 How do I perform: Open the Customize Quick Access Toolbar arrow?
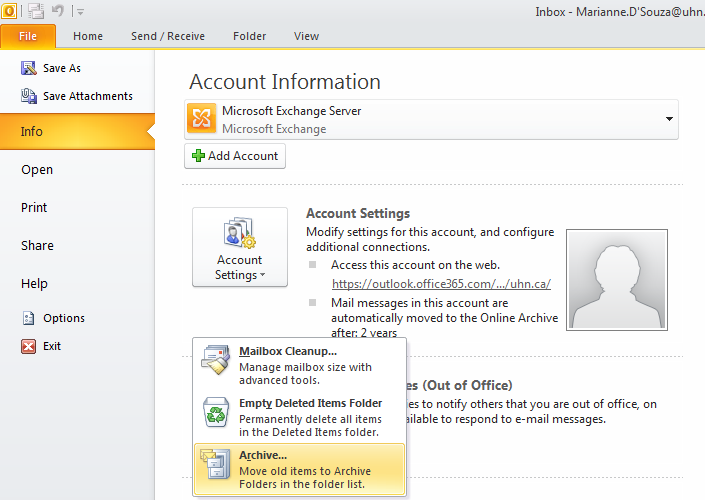[x=80, y=12]
